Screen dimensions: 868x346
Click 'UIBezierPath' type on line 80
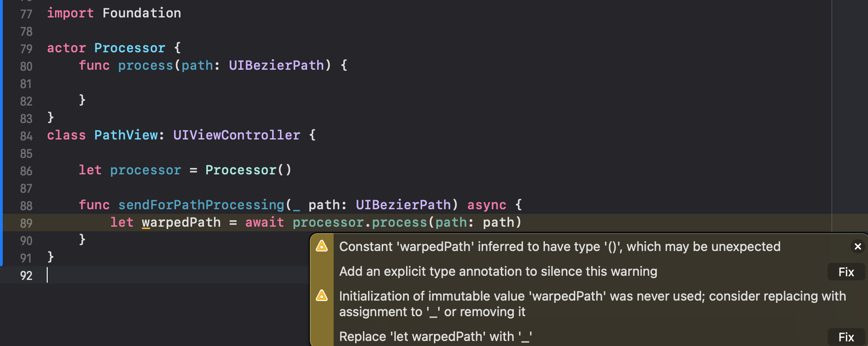click(x=276, y=66)
